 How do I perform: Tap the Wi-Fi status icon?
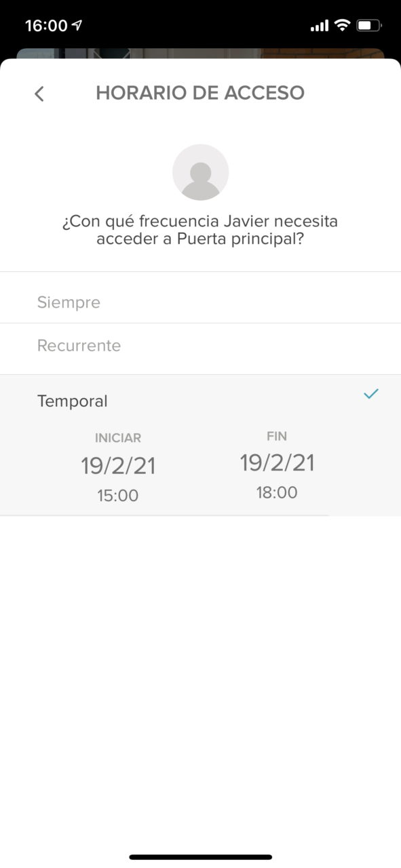pos(343,26)
